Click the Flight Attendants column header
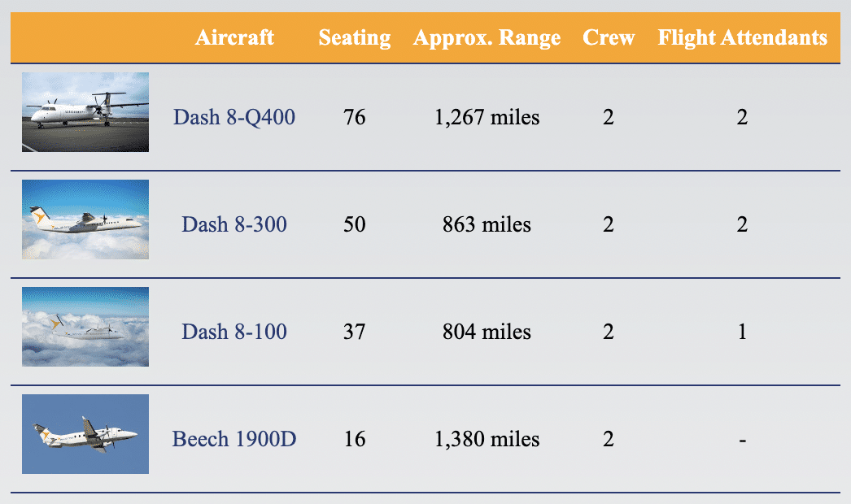Image resolution: width=851 pixels, height=504 pixels. pos(742,37)
